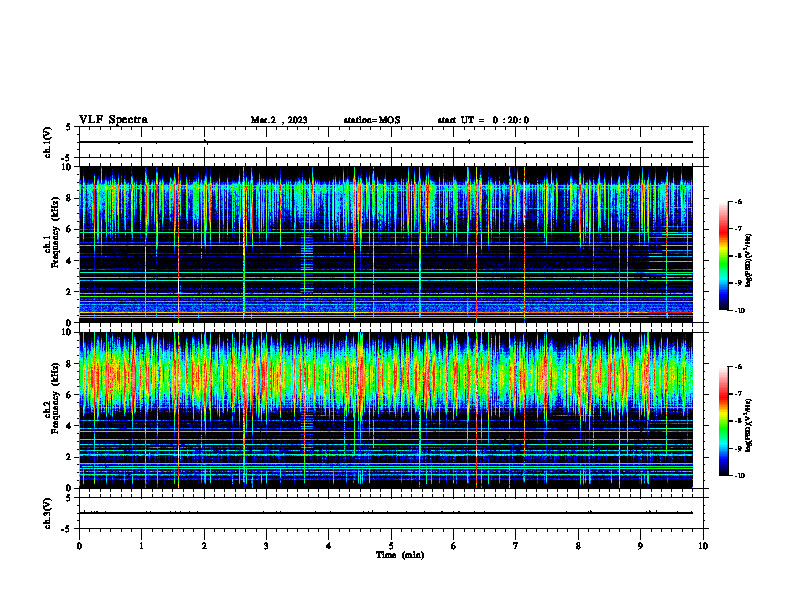Click the "ch.3(V)" waveform axis label
This screenshot has height=612, width=792.
(47, 513)
